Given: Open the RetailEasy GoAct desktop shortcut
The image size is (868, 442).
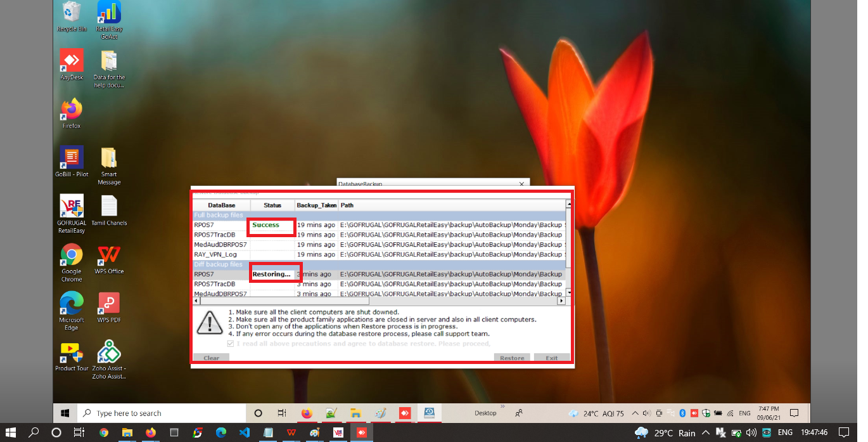Looking at the screenshot, I should [x=109, y=20].
